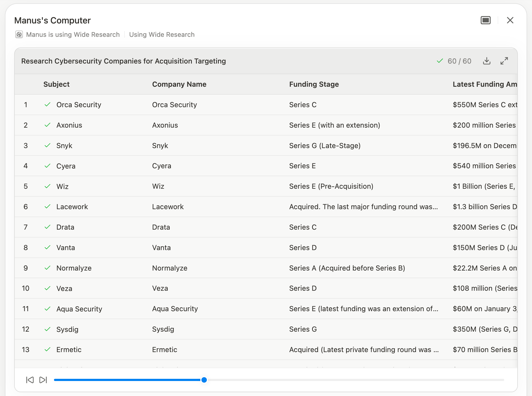
Task: Select the Vanta company name cell
Action: click(x=161, y=248)
